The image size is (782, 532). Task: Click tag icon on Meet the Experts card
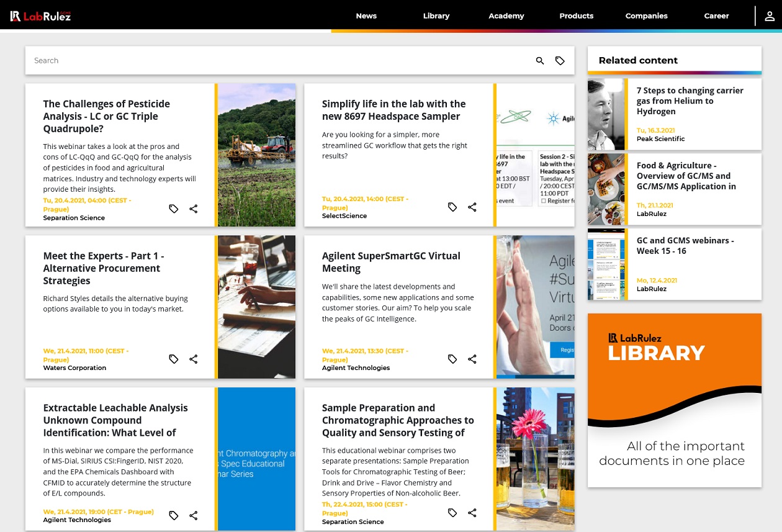[x=174, y=359]
